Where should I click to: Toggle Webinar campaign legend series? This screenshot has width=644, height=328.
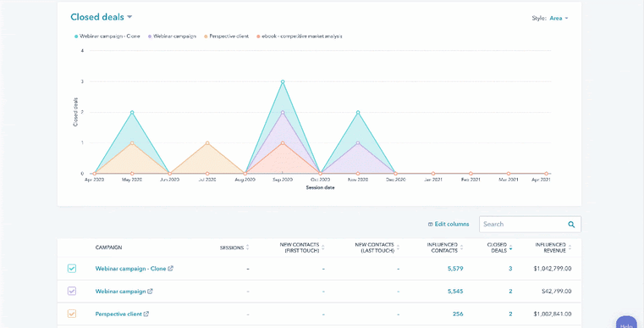tap(173, 36)
